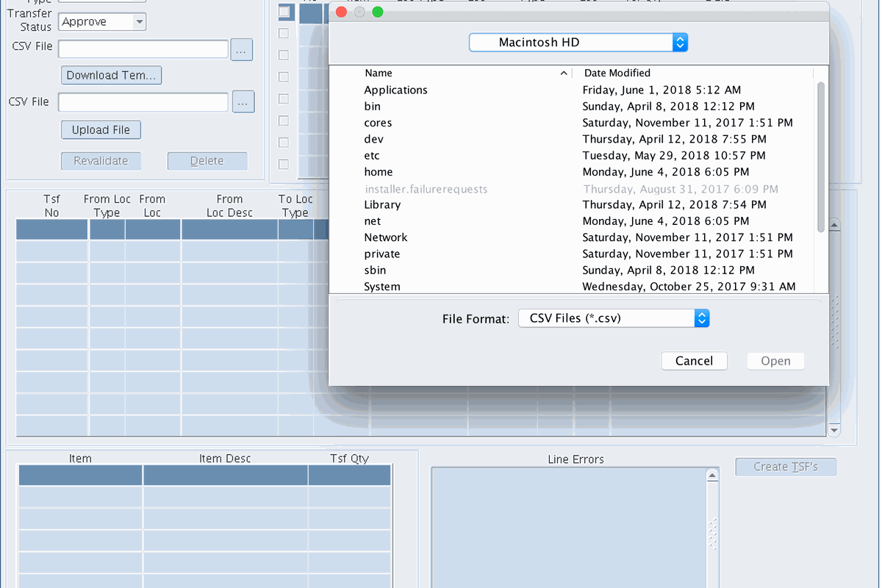The height and width of the screenshot is (588, 882).
Task: Click the Line Errors text area
Action: click(568, 527)
